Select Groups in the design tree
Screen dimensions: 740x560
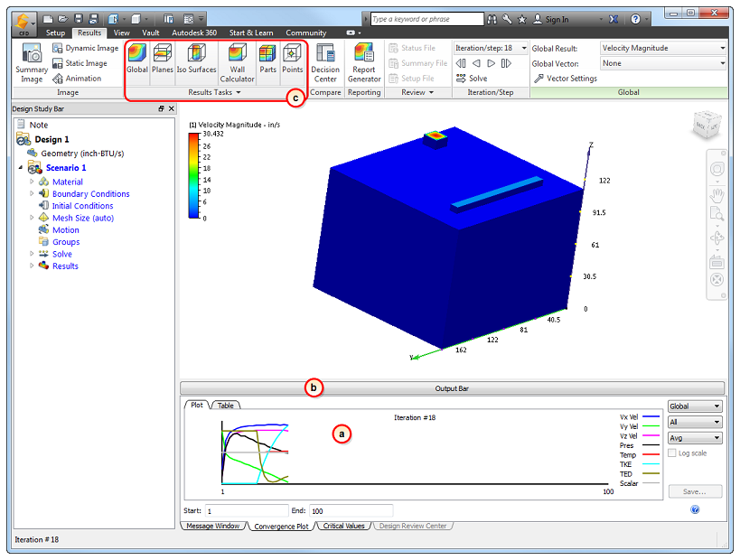[x=60, y=241]
